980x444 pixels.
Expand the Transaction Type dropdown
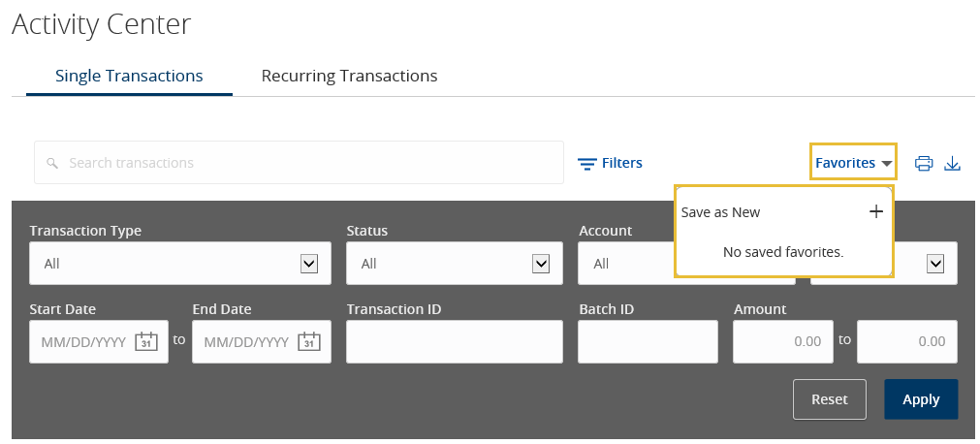pos(309,263)
